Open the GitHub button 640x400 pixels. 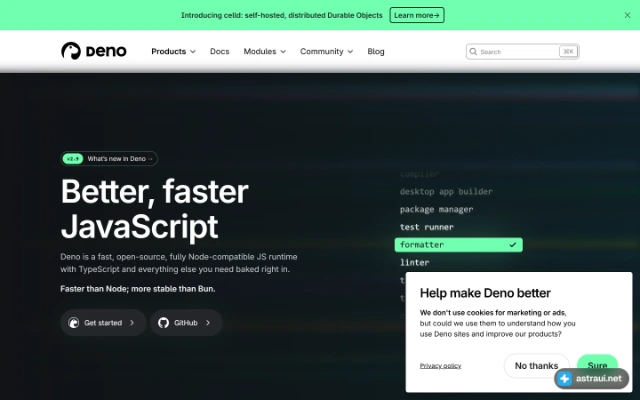point(186,322)
